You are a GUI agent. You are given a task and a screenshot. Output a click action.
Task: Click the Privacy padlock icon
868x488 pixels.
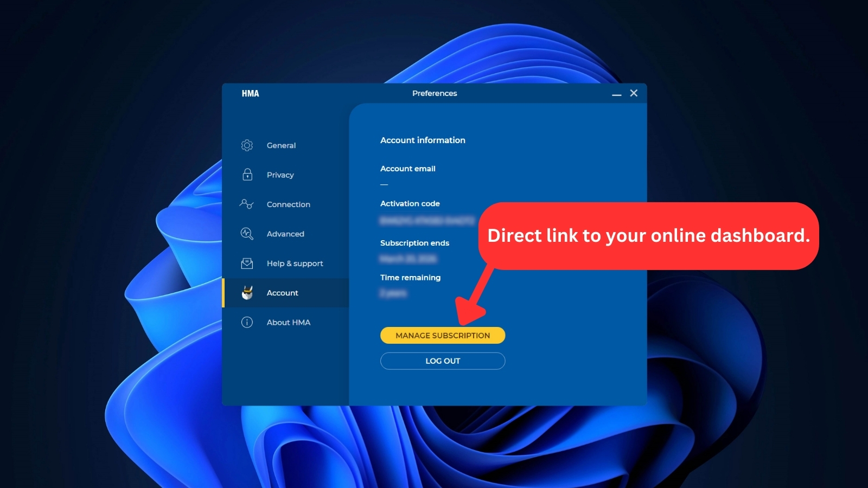(247, 175)
